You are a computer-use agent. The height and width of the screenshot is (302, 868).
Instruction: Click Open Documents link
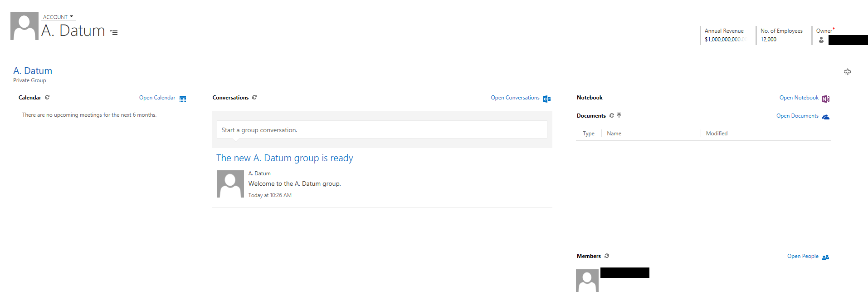click(x=797, y=116)
